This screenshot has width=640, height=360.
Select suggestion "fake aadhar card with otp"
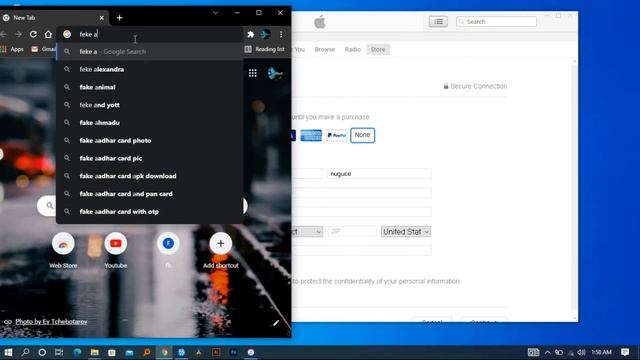tap(150, 211)
